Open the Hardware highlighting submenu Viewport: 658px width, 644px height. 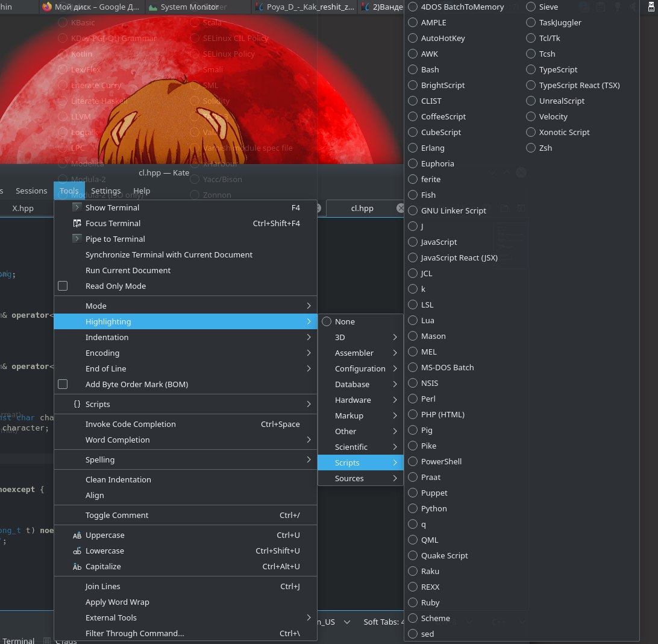[360, 400]
